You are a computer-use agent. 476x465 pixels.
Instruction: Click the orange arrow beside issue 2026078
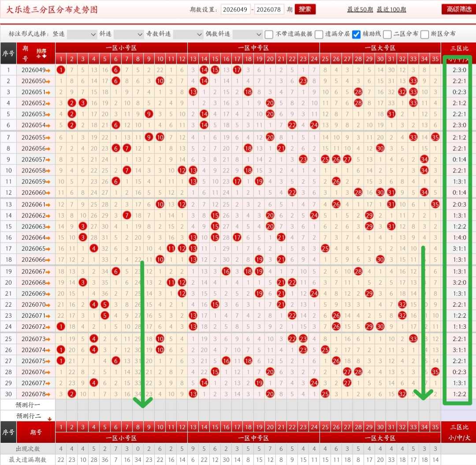pyautogui.click(x=48, y=394)
